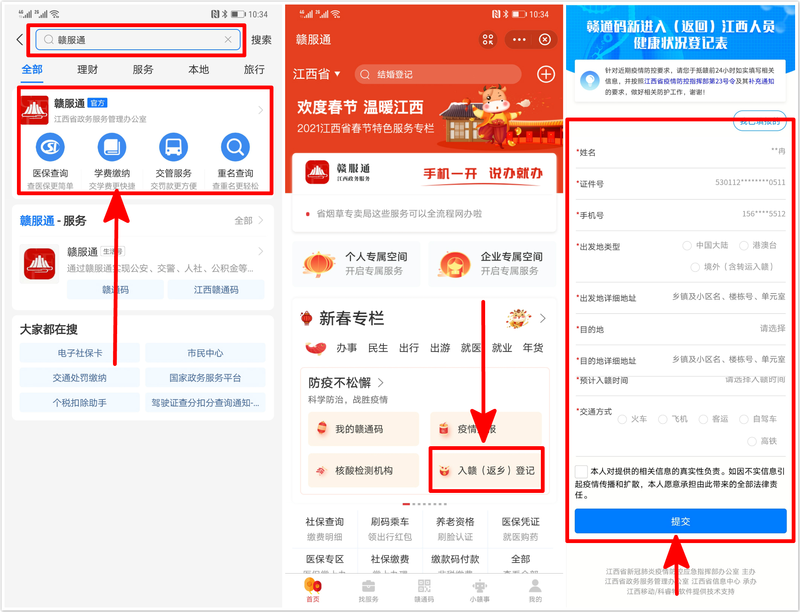
Task: Open 小赣事 robot in bottom navigation
Action: (480, 591)
